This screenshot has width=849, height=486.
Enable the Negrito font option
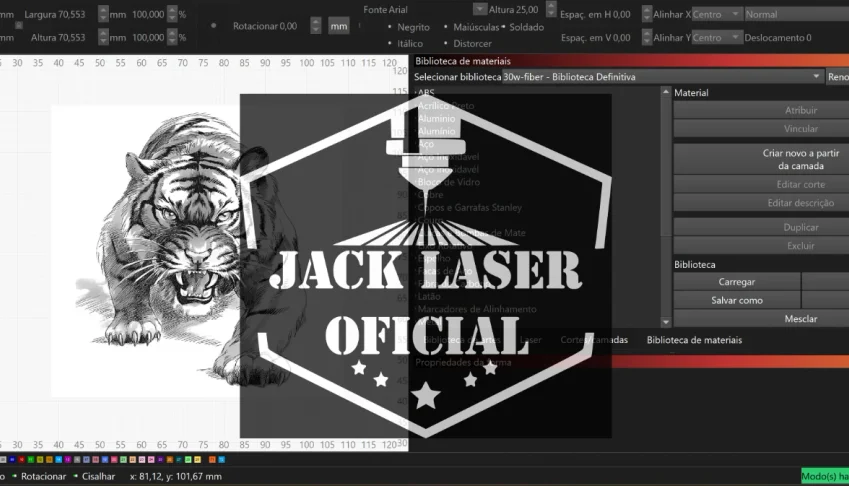coord(409,27)
